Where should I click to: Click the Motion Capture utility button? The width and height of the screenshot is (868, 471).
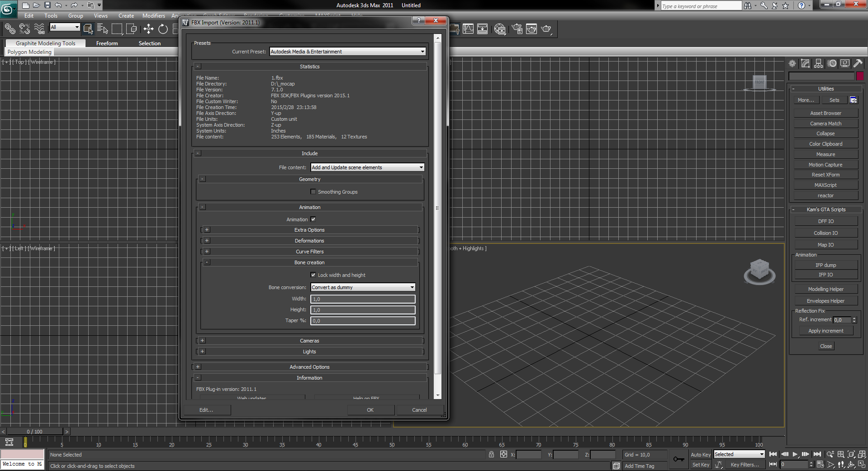point(825,165)
